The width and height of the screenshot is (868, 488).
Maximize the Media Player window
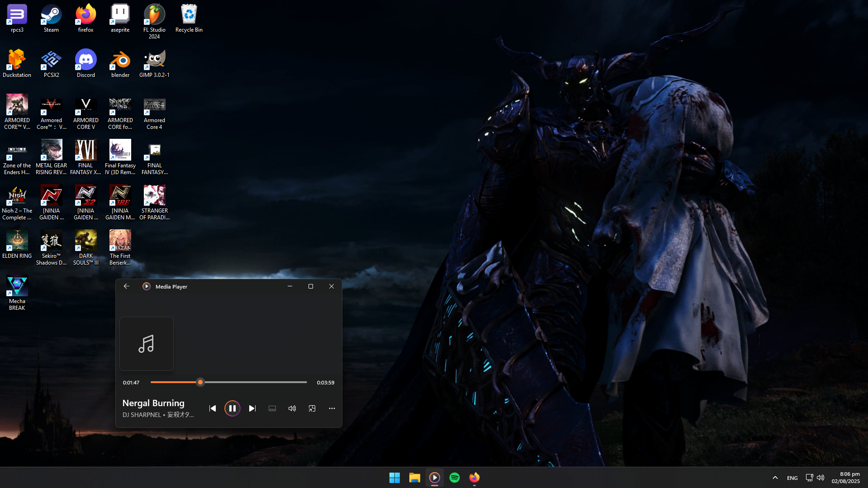311,286
